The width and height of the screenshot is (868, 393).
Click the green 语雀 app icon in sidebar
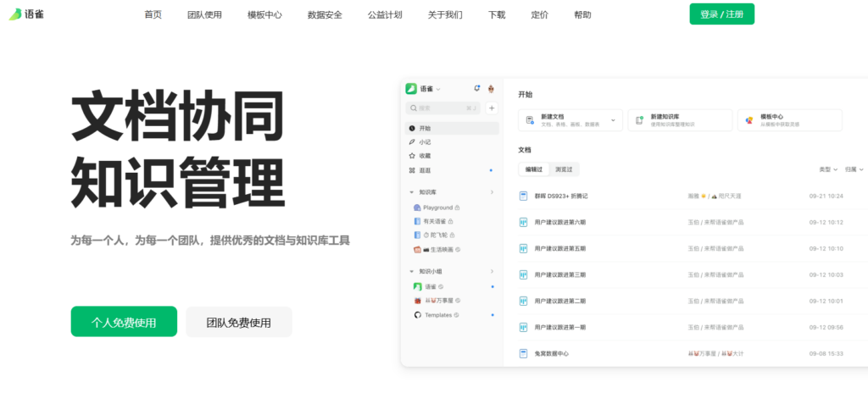coord(411,89)
